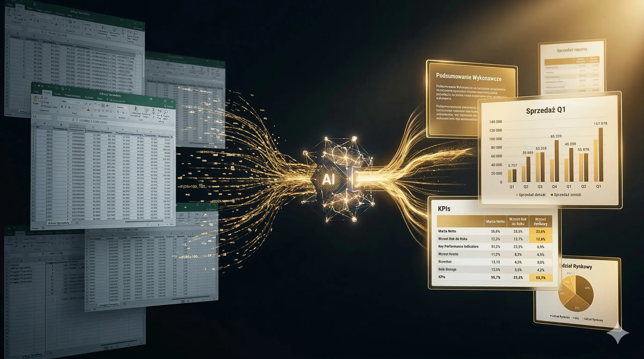Image resolution: width=644 pixels, height=359 pixels.
Task: Toggle Italic formatting in Font group
Action: pyautogui.click(x=66, y=107)
